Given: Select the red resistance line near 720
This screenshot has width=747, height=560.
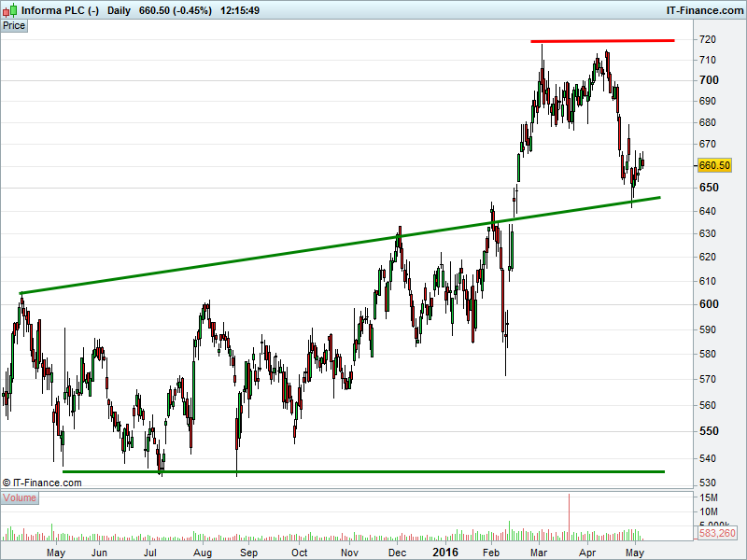Looking at the screenshot, I should pos(602,41).
